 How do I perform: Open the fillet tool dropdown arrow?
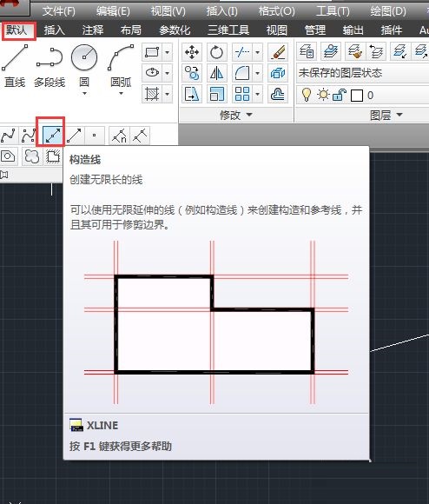pyautogui.click(x=258, y=73)
